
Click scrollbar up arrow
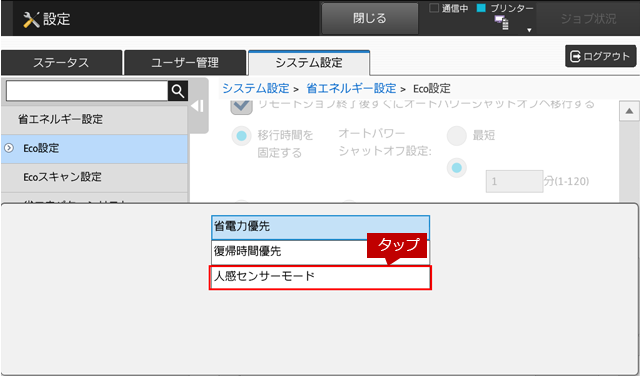[x=629, y=111]
